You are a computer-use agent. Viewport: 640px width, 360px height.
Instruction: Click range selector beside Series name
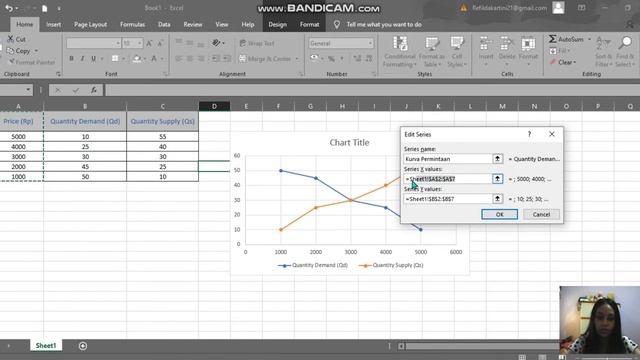(497, 159)
